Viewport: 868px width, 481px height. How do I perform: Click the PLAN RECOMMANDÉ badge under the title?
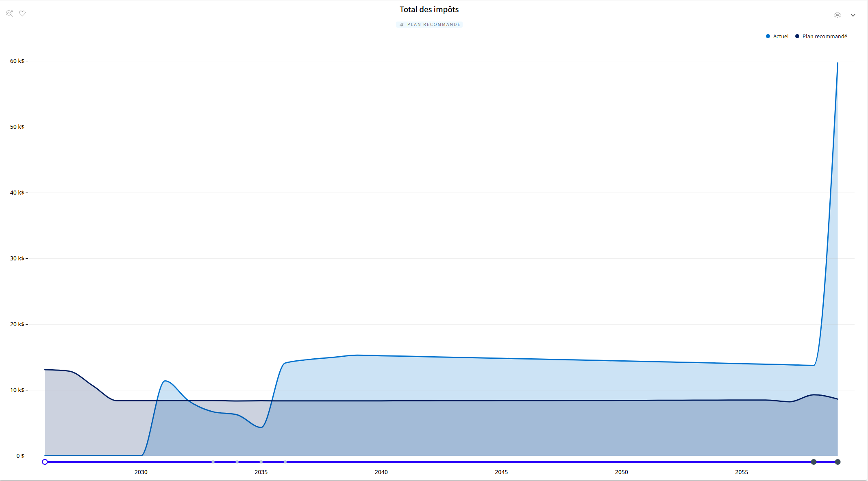[429, 25]
